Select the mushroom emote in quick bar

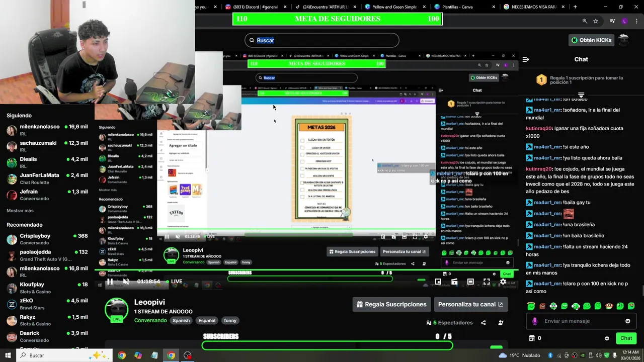609,306
